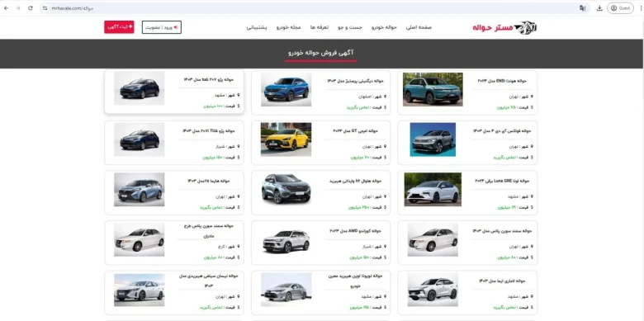Click the blue Dignity Prestige car photo

pyautogui.click(x=286, y=89)
